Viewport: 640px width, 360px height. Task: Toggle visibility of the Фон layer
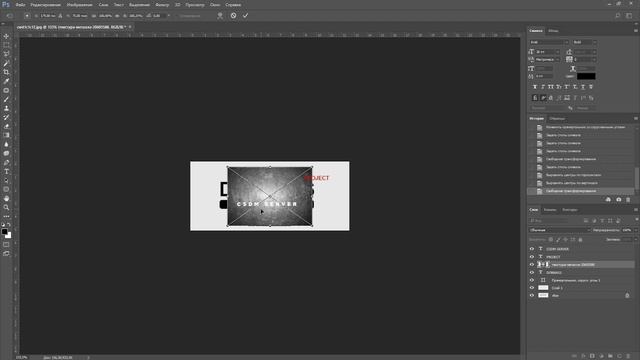(x=532, y=296)
